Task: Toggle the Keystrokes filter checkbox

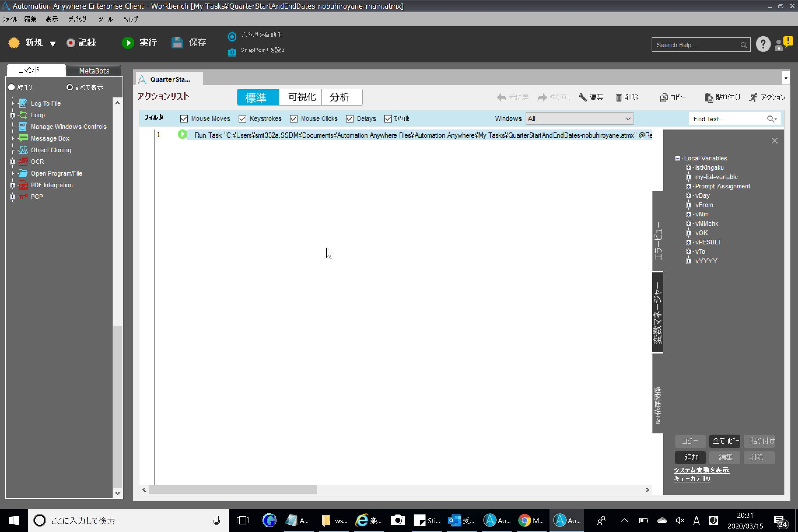Action: 242,119
